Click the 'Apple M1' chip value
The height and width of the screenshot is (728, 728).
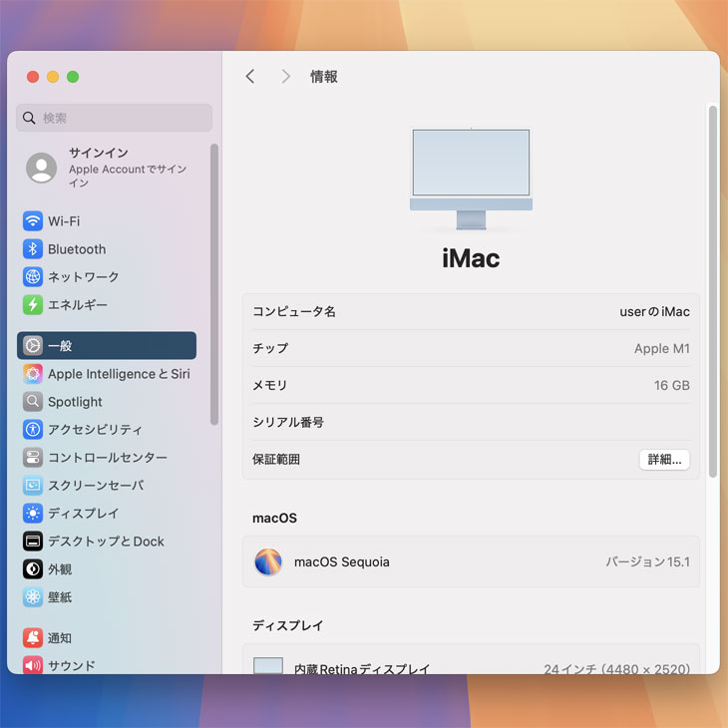pyautogui.click(x=662, y=348)
